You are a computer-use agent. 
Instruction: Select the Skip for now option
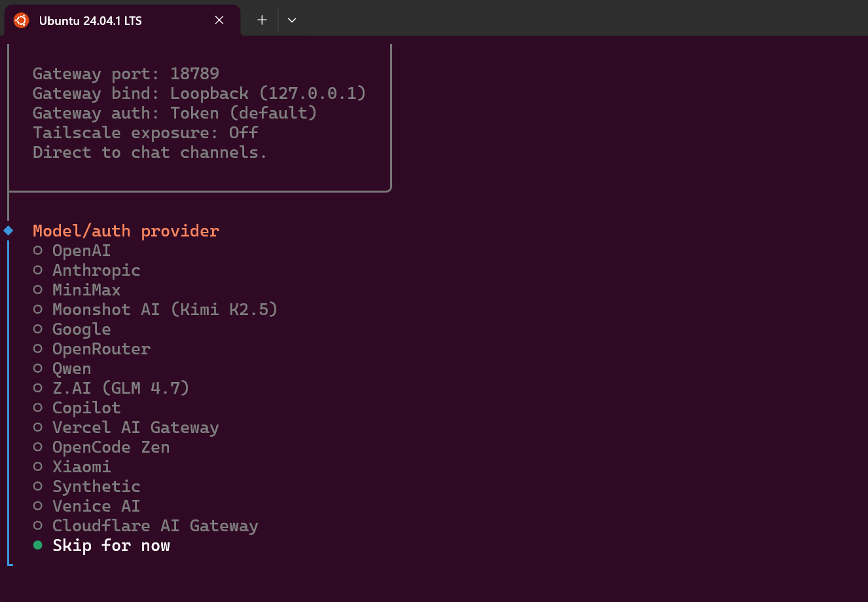(x=101, y=546)
